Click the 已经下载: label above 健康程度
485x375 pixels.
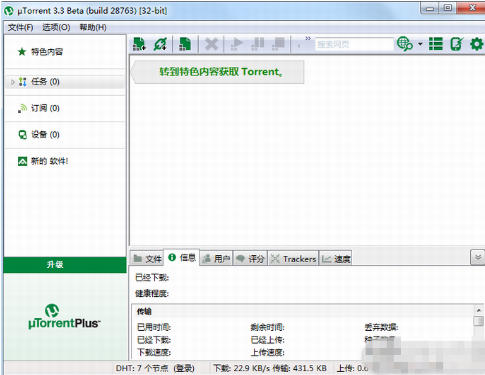tap(152, 277)
